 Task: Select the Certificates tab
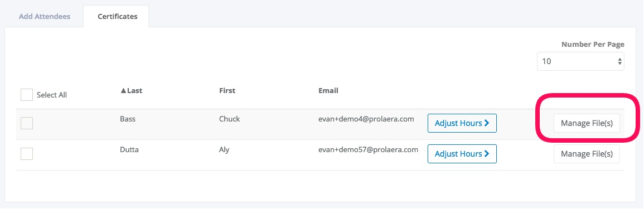pos(118,16)
